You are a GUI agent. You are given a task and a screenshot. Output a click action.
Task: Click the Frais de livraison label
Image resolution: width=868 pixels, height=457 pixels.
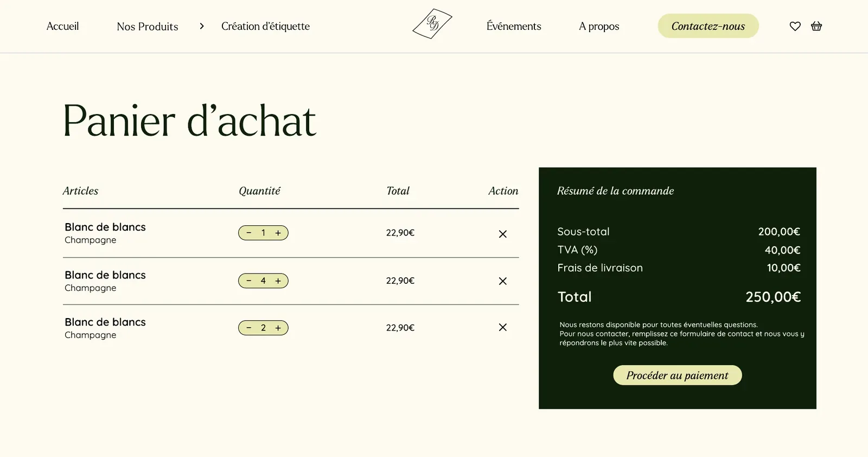600,268
